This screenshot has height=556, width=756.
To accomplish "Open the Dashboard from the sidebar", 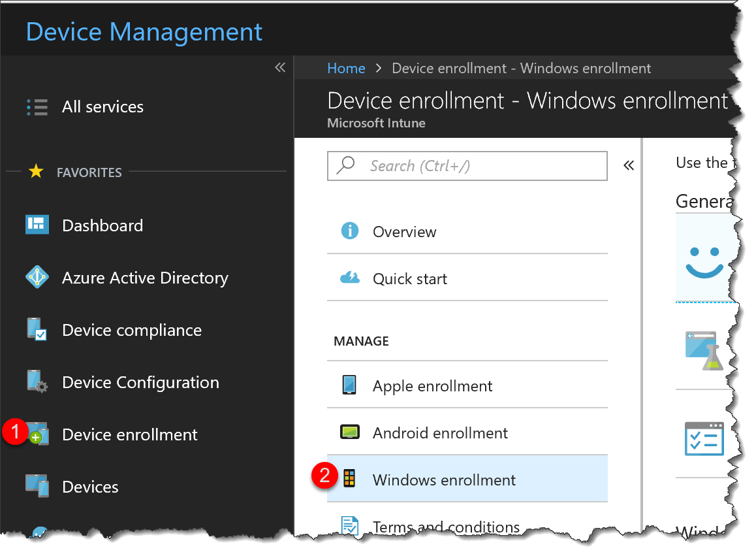I will [x=102, y=225].
